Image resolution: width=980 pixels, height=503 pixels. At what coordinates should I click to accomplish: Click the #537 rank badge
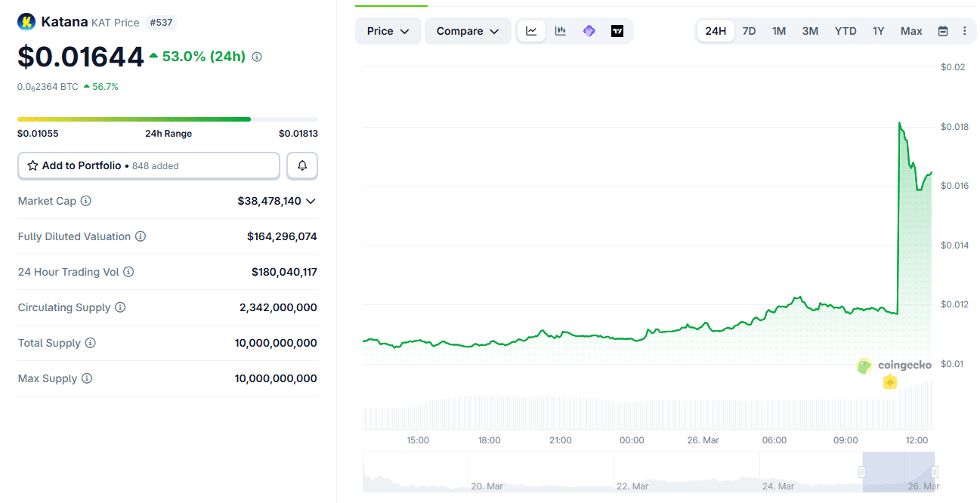161,22
